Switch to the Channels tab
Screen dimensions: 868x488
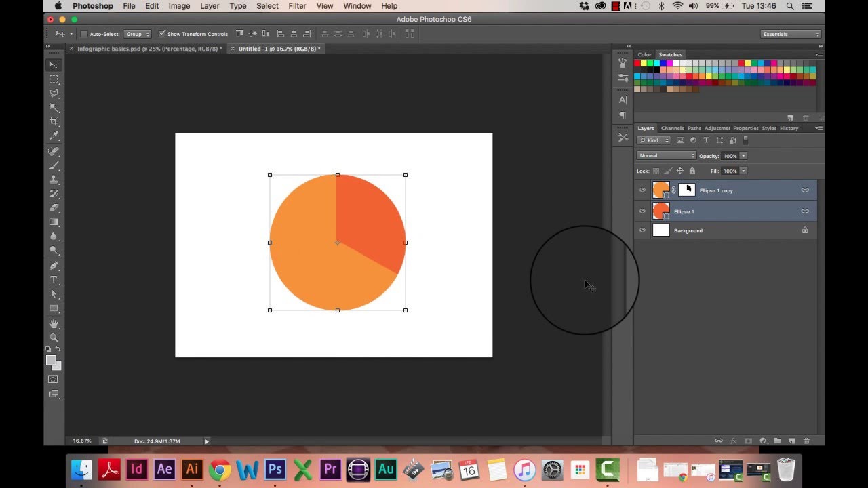click(672, 128)
